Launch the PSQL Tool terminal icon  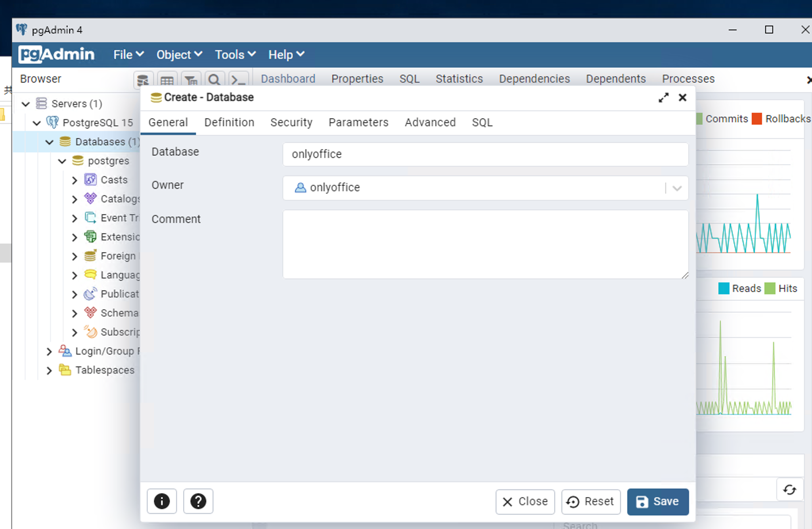(239, 80)
